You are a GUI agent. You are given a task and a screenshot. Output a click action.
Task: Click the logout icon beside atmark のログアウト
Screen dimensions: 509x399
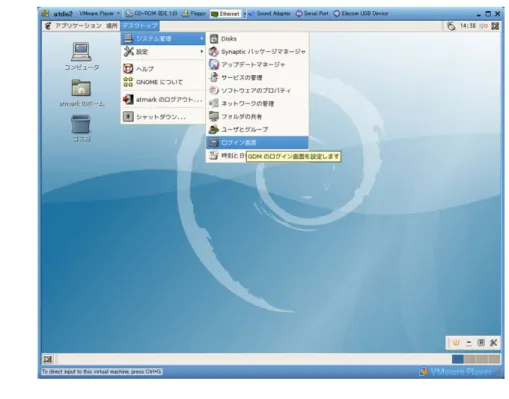coord(128,99)
